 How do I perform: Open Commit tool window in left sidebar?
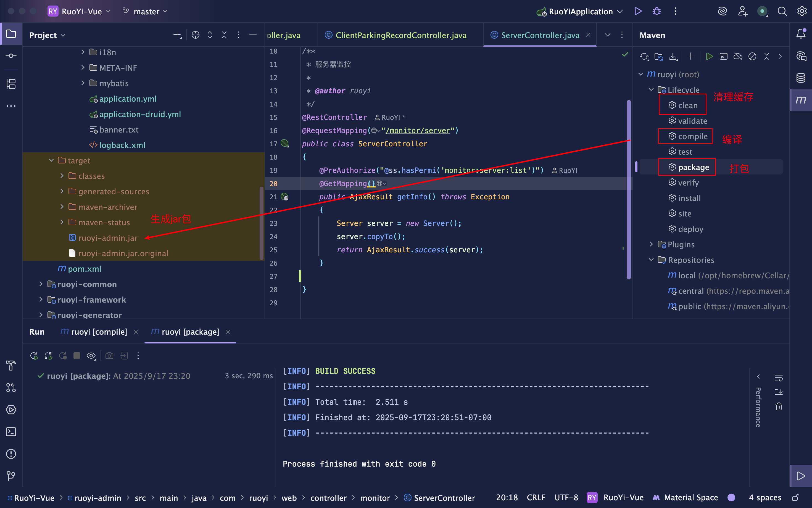pyautogui.click(x=11, y=56)
